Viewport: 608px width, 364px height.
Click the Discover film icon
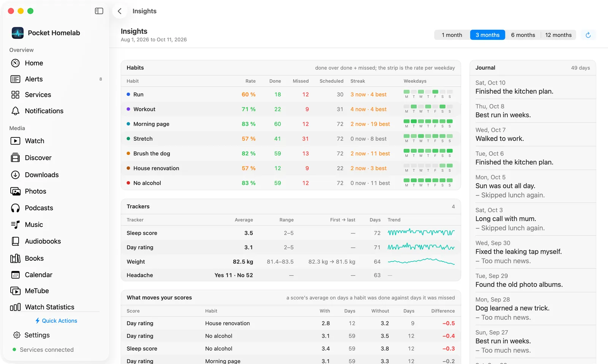click(x=15, y=158)
